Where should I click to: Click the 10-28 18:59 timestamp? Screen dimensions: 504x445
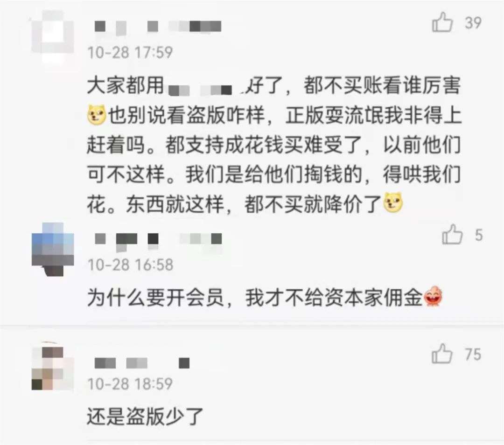pos(130,384)
